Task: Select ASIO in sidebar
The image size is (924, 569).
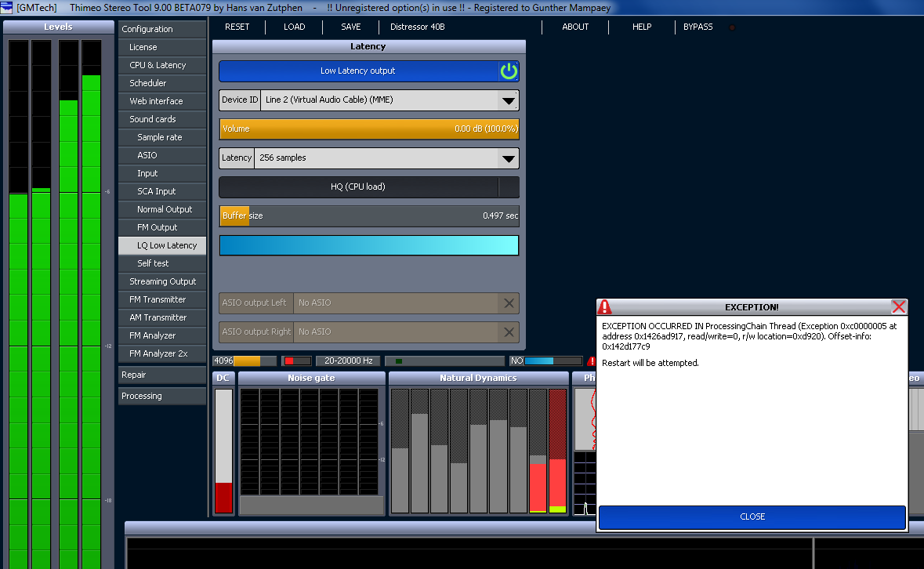Action: coord(162,155)
